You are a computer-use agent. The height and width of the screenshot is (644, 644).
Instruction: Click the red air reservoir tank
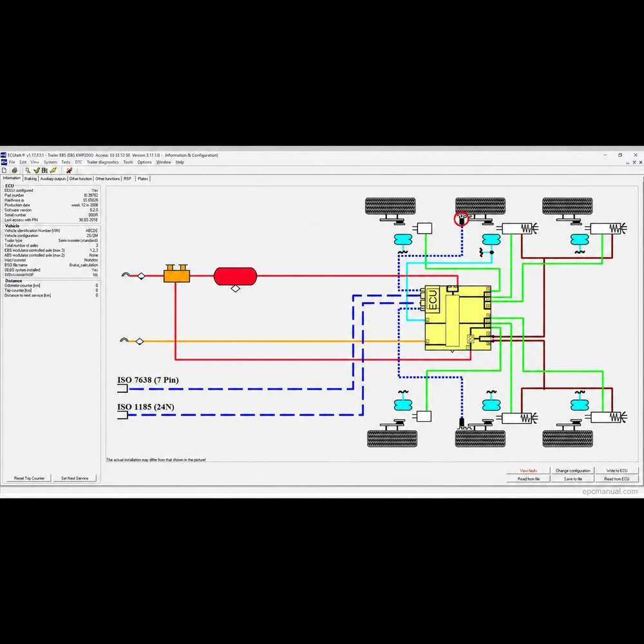[x=235, y=276]
